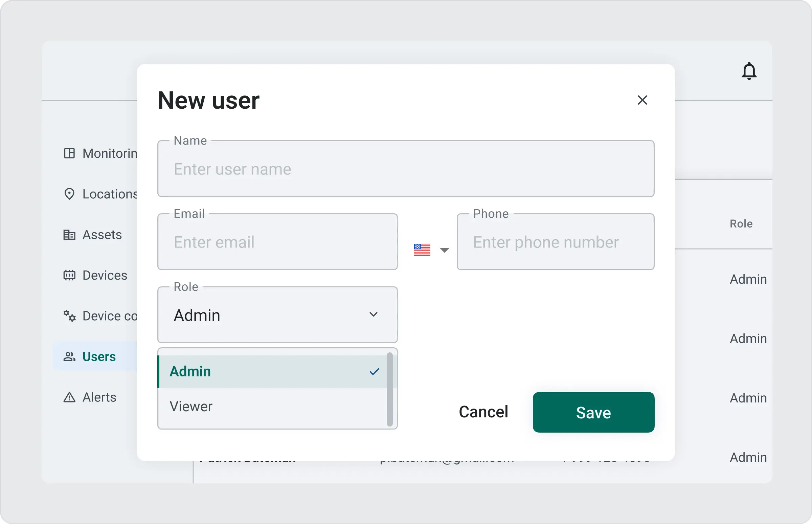Click the Device config gears icon
Screen dimensions: 812x524
pyautogui.click(x=69, y=316)
